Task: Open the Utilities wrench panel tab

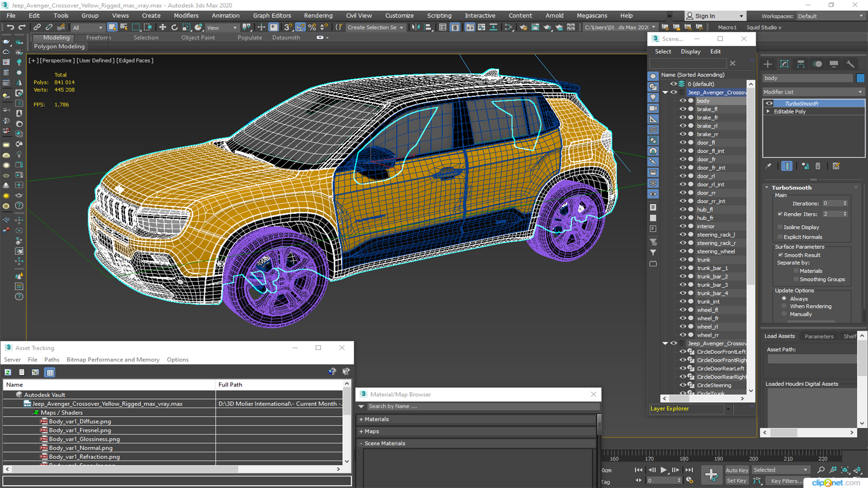Action: pos(850,64)
